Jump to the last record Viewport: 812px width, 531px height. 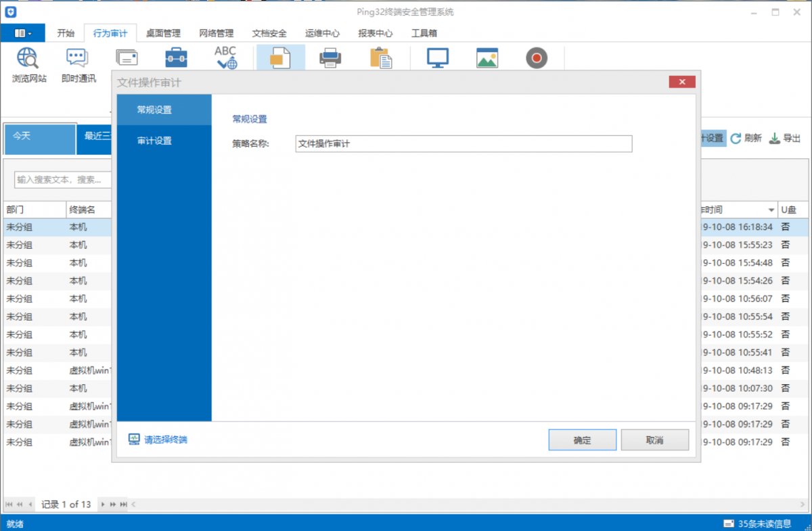123,505
